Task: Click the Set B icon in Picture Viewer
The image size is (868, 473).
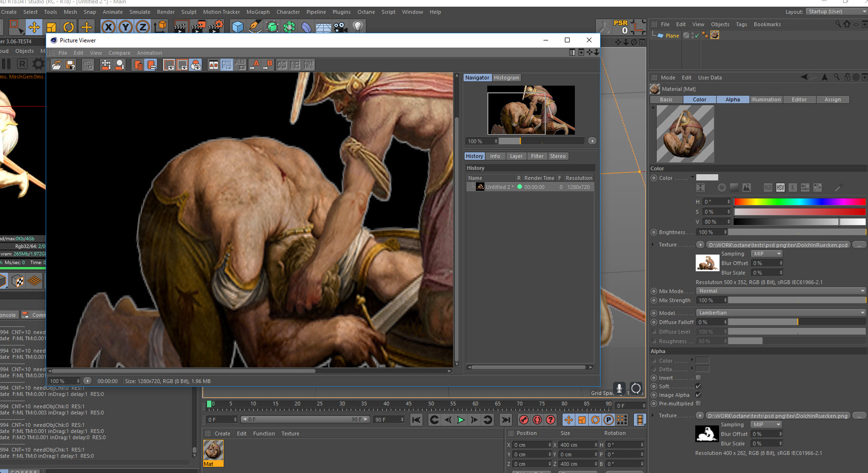Action: [268, 65]
